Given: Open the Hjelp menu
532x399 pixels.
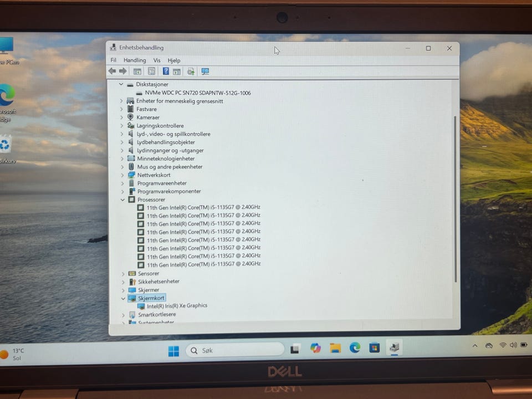Looking at the screenshot, I should (x=174, y=60).
